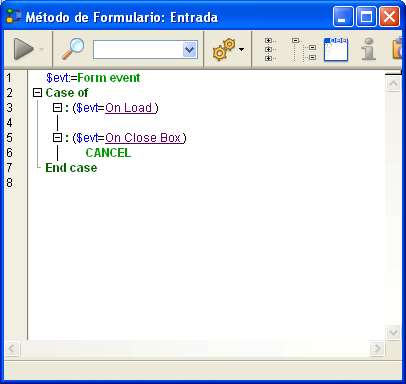Maximize the Método de Formulario window

click(366, 17)
